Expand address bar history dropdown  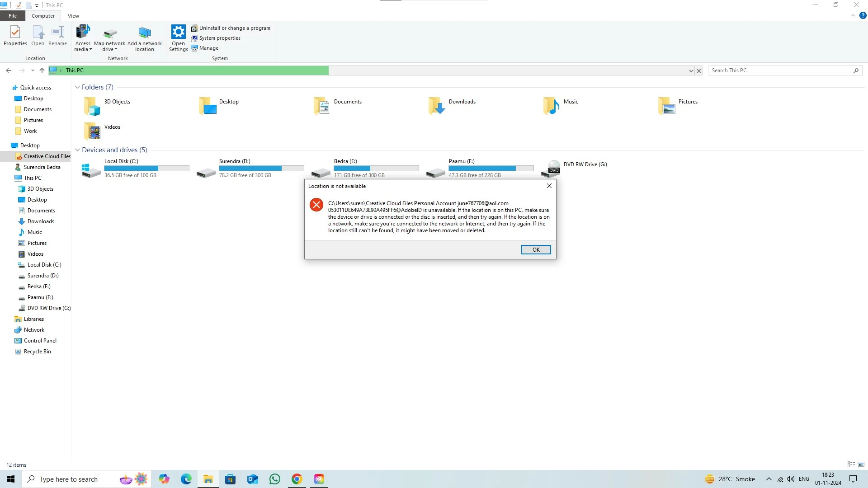(691, 71)
